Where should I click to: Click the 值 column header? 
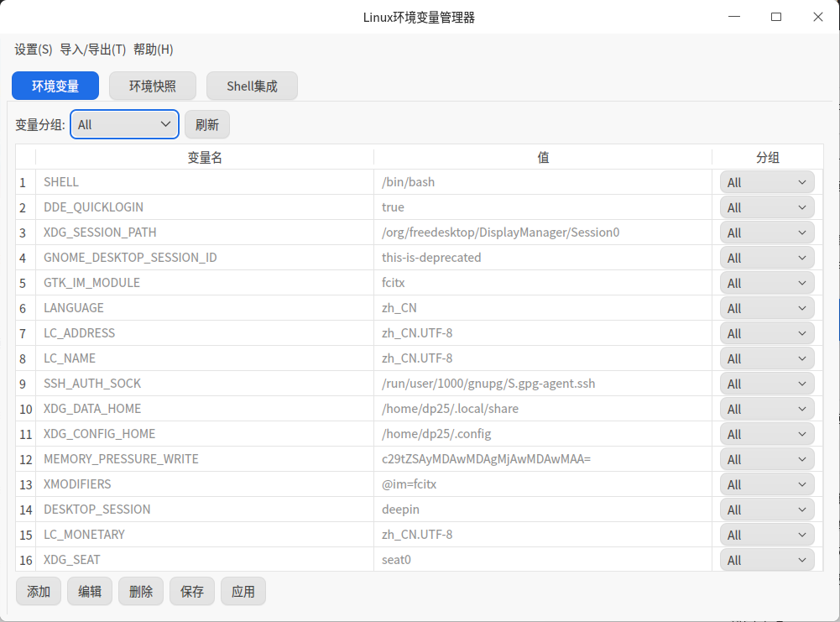click(x=543, y=157)
